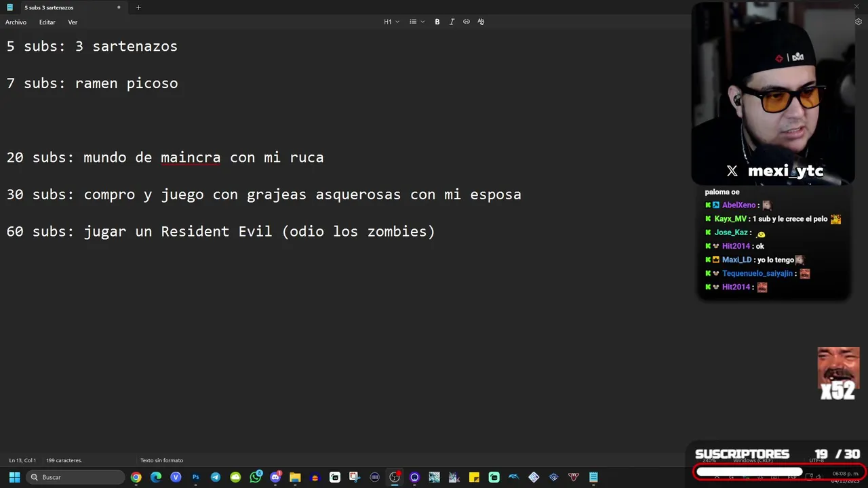Click the Notepad app icon in title bar

coord(9,7)
